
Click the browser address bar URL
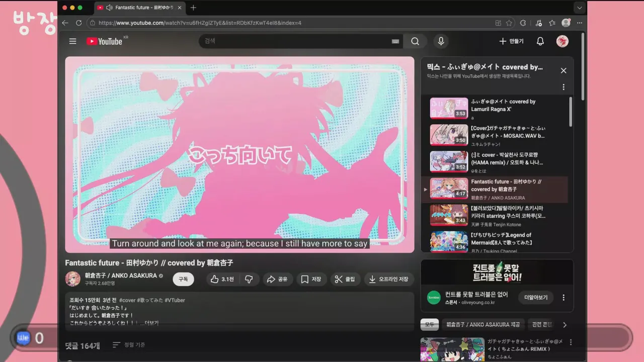(x=200, y=23)
